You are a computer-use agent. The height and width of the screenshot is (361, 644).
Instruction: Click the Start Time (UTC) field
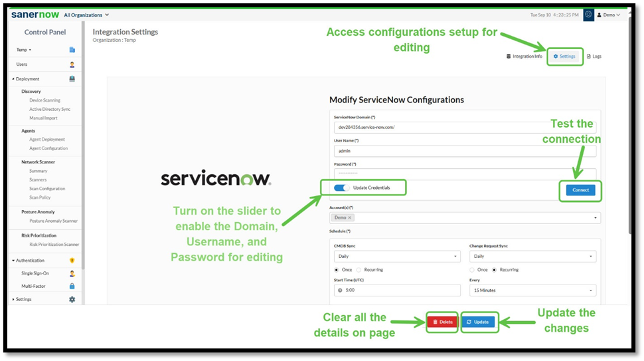click(x=397, y=291)
